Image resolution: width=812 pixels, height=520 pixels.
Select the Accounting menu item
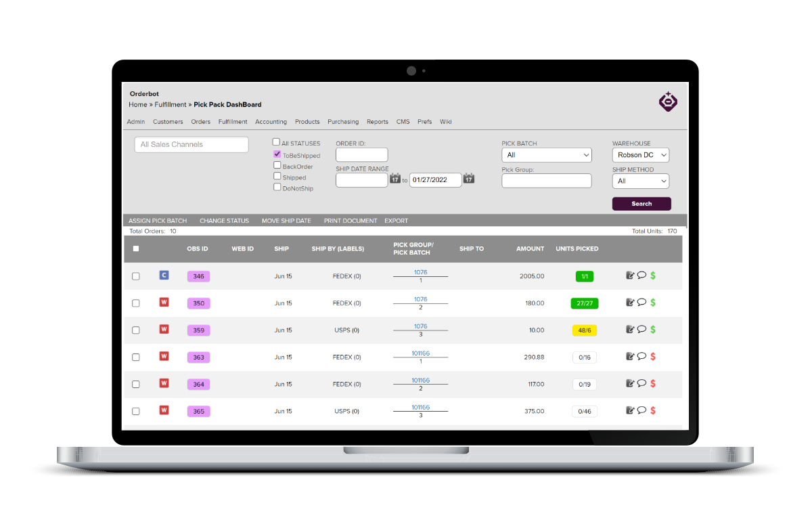click(x=271, y=121)
